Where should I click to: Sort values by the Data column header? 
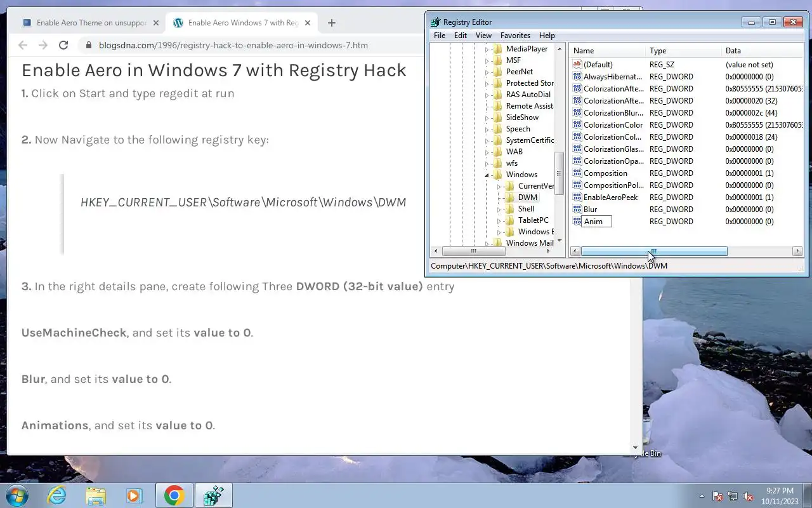763,50
